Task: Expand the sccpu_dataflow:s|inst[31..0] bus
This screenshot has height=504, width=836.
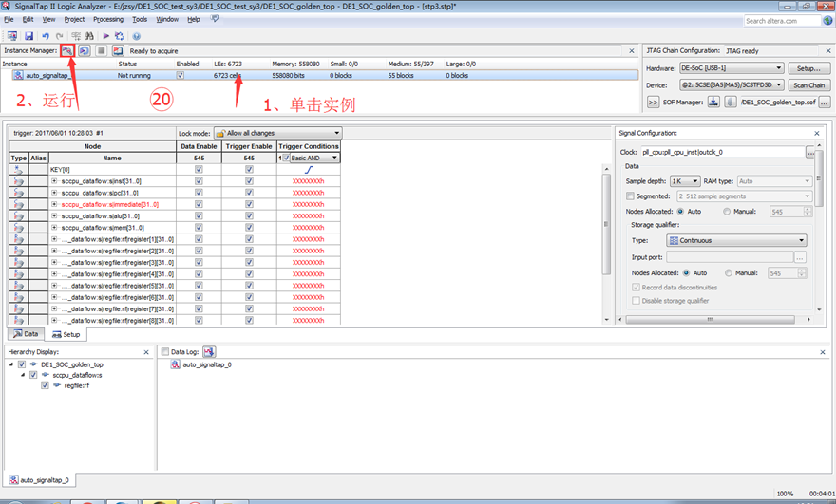Action: [54, 181]
